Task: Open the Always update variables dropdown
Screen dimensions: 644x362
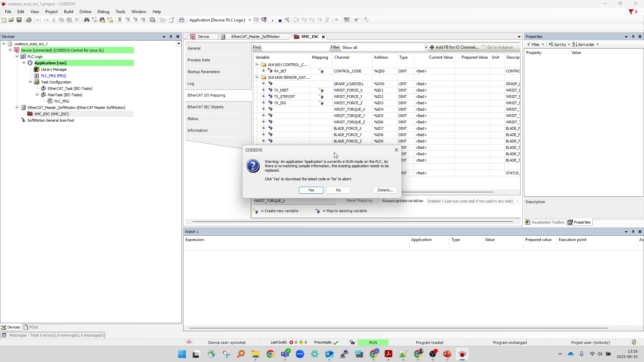Action: (x=517, y=201)
